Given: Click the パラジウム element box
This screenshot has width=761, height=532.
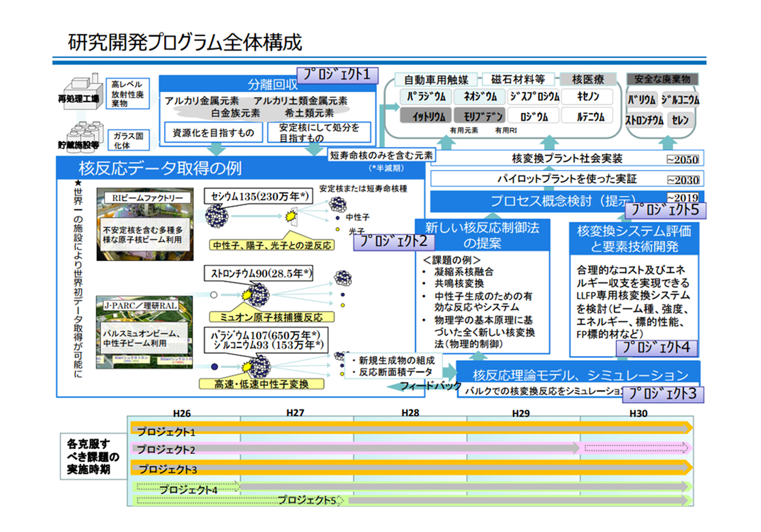Looking at the screenshot, I should click(426, 97).
